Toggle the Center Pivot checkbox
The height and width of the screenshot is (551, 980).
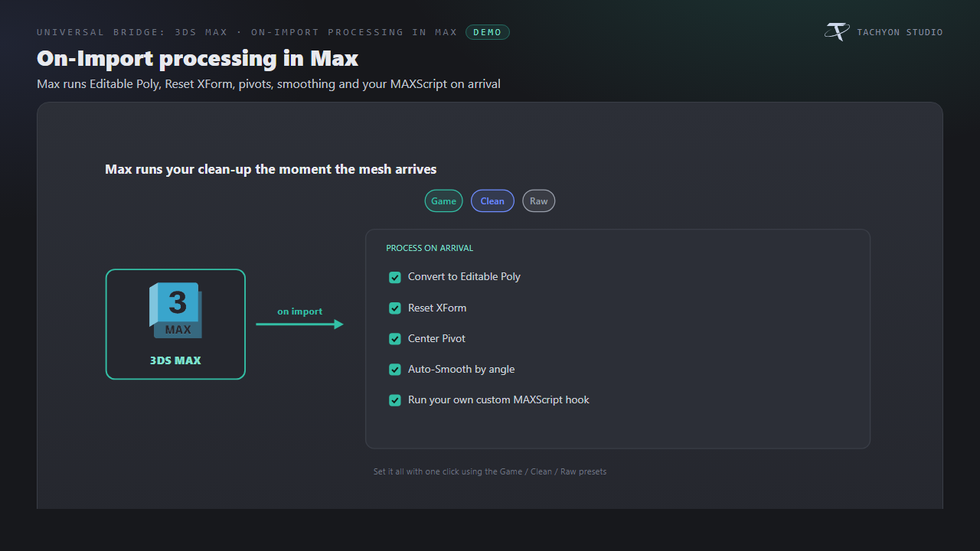(x=395, y=339)
